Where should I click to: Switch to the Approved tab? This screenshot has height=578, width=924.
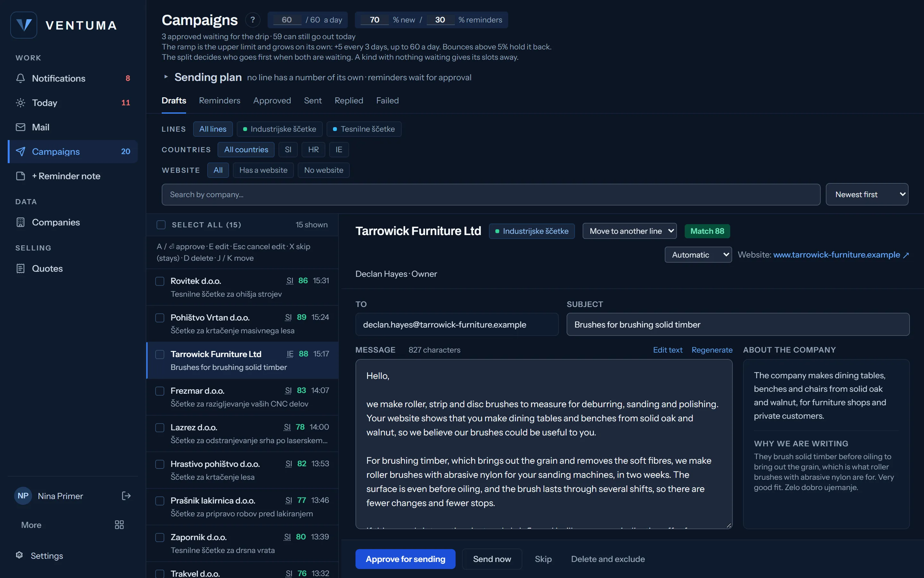coord(272,101)
